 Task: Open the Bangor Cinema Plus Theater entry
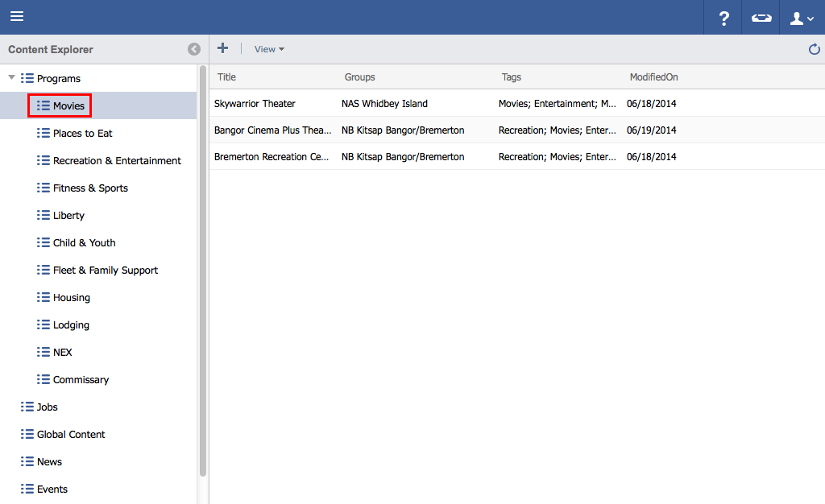272,130
